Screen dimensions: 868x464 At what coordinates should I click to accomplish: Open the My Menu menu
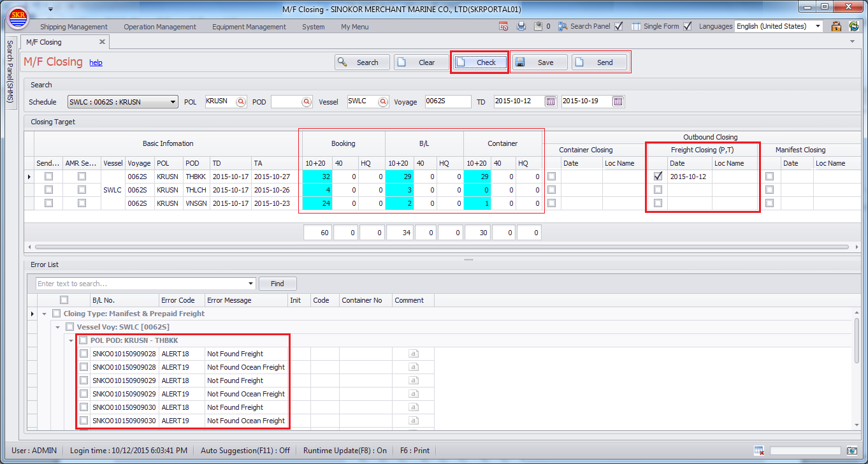tap(355, 27)
